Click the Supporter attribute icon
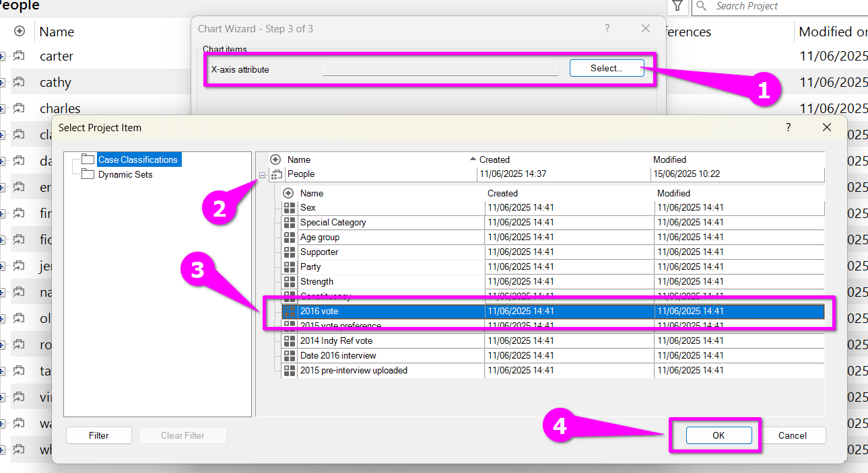This screenshot has height=473, width=868. click(x=290, y=252)
